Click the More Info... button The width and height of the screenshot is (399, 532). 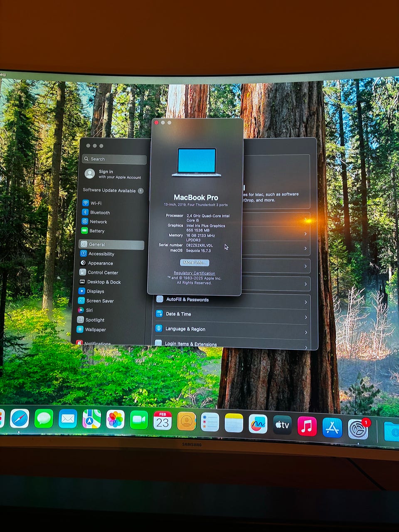195,263
